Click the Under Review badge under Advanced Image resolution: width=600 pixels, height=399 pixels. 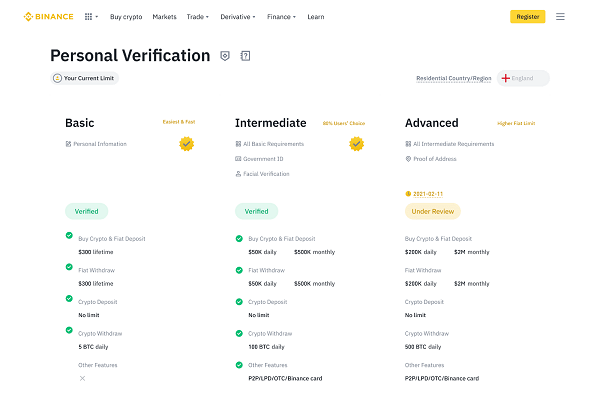pos(433,211)
